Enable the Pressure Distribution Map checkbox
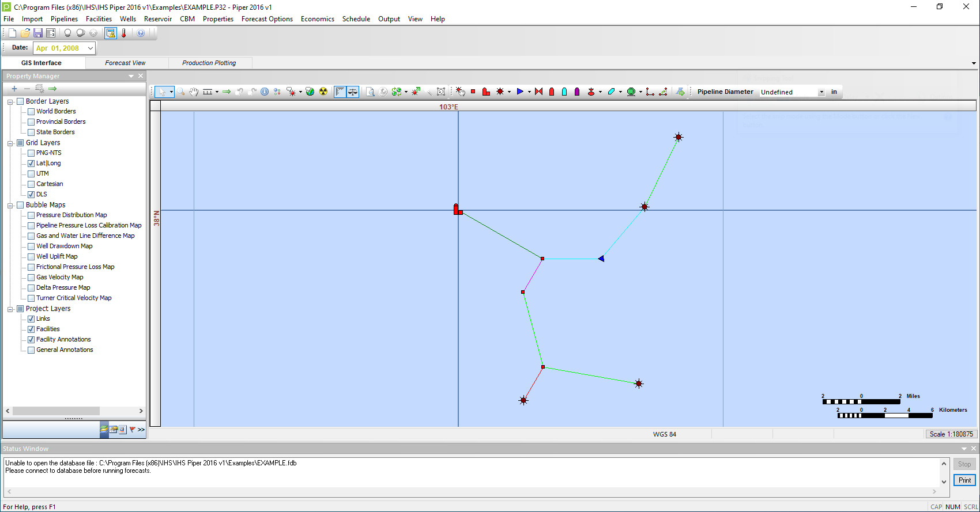Image resolution: width=980 pixels, height=512 pixels. [x=31, y=215]
